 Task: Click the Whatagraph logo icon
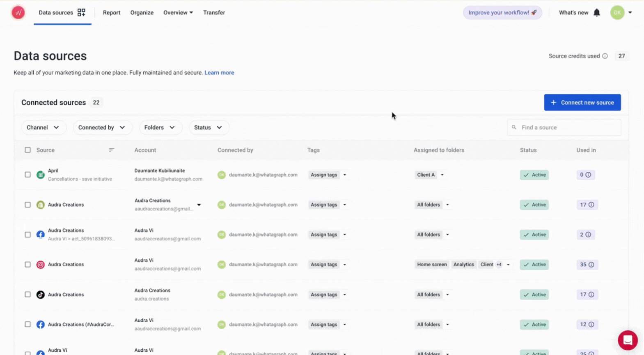[18, 13]
